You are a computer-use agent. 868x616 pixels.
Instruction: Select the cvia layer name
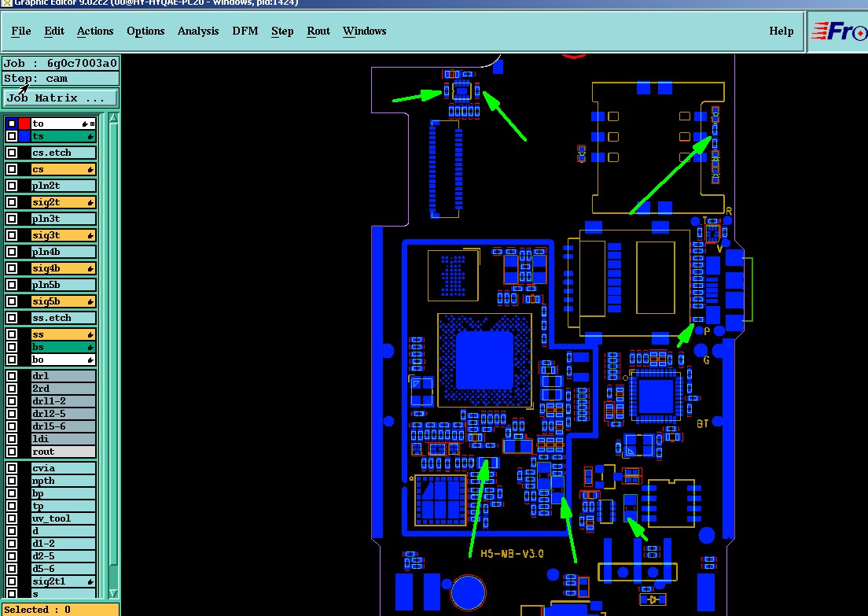coord(63,468)
